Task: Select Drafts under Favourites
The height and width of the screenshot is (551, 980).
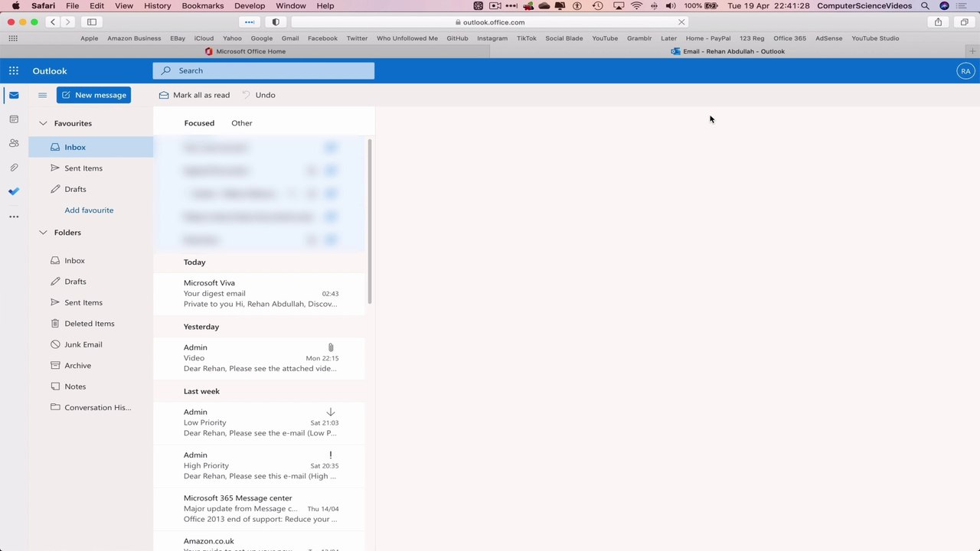Action: point(91,189)
